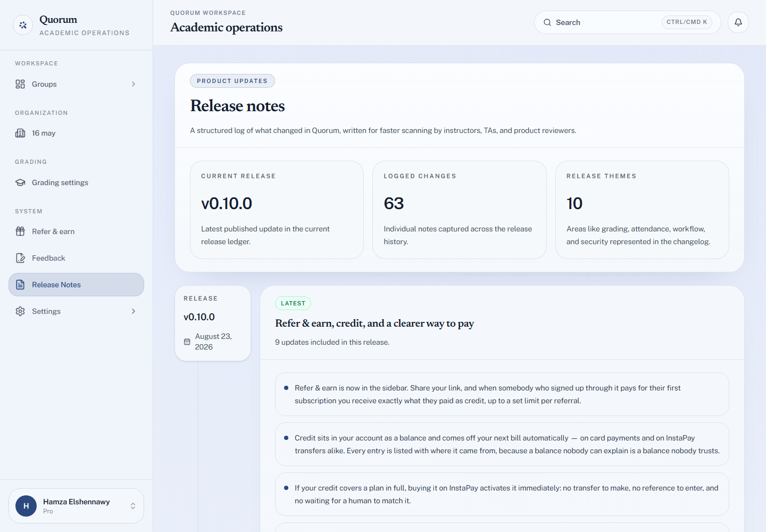Click the Quorum brand name

click(x=59, y=20)
